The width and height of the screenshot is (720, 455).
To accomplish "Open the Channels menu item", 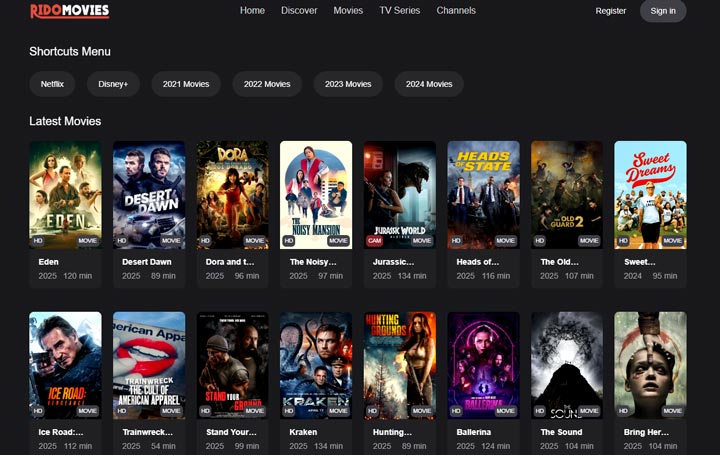I will click(456, 11).
